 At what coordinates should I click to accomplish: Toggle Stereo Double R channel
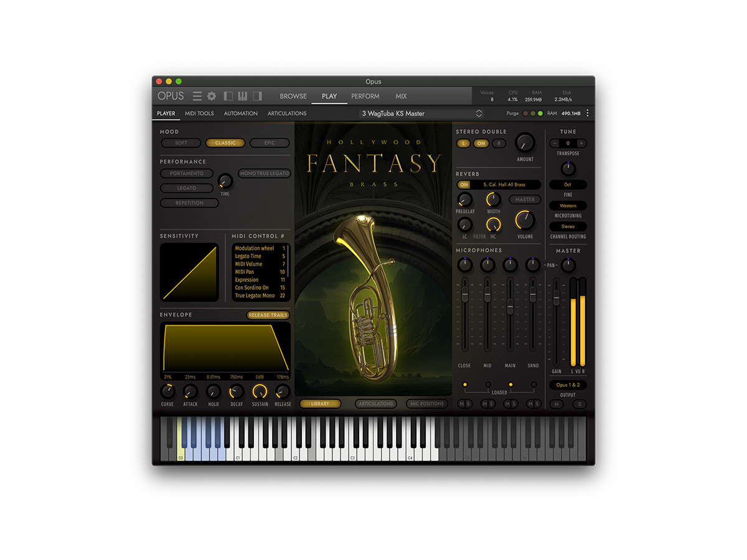[x=499, y=144]
